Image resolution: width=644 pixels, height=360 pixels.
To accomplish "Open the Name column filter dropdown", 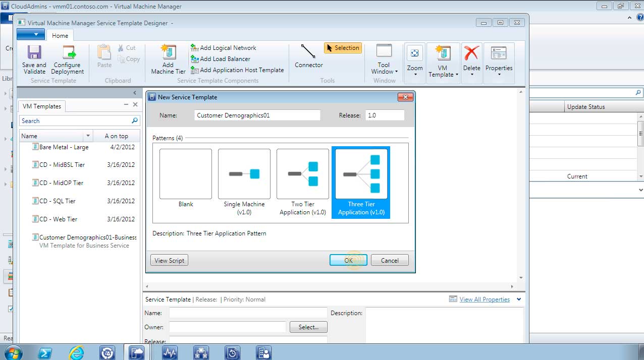I will [88, 136].
